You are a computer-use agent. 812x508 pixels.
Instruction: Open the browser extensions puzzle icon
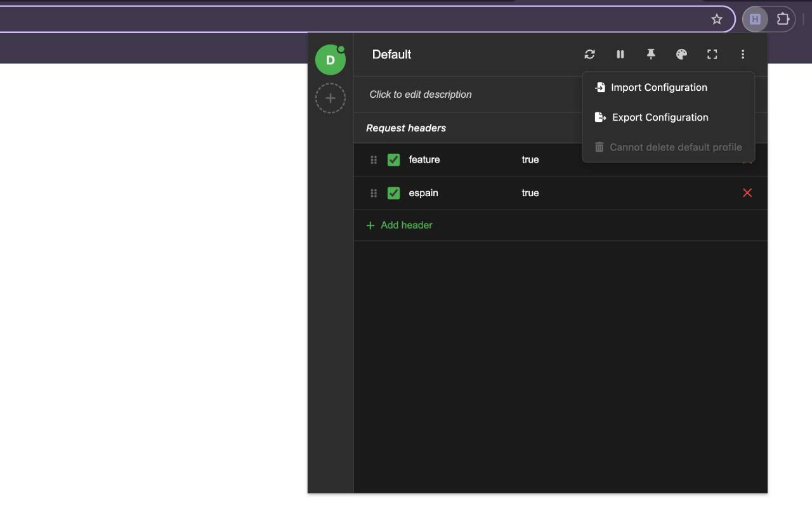[783, 19]
